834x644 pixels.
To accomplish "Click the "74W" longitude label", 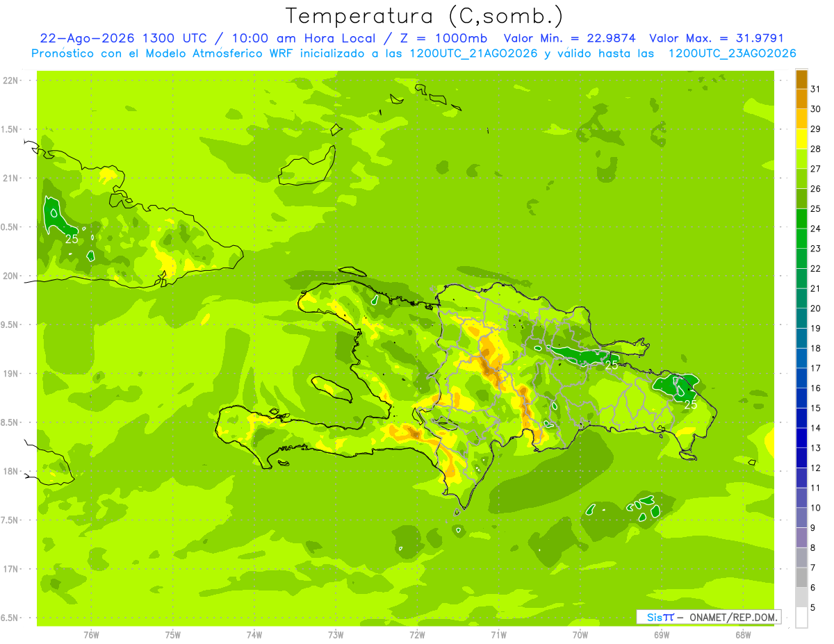I will tap(254, 634).
